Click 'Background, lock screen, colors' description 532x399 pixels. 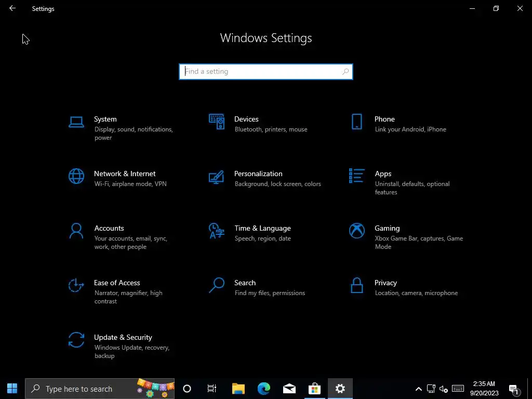277,184
